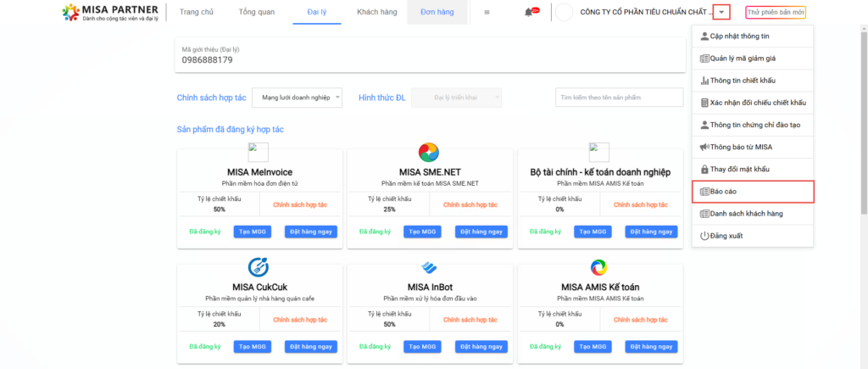The width and height of the screenshot is (868, 369).
Task: Click Sản phẩm đã đăng ký hợp tác heading
Action: click(231, 129)
